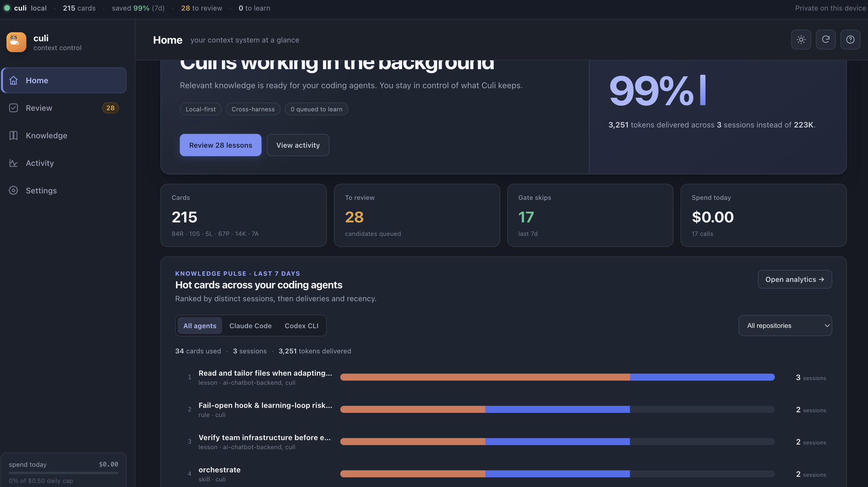Click the session bar for Verify team infrastructure
The image size is (868, 487).
pos(557,442)
